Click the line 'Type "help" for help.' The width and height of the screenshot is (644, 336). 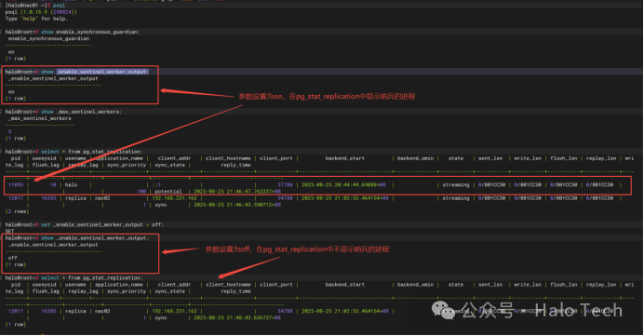coord(36,19)
